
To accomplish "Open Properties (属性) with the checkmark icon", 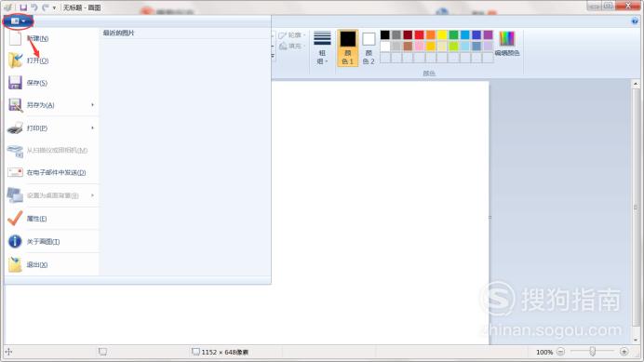I will pos(15,218).
